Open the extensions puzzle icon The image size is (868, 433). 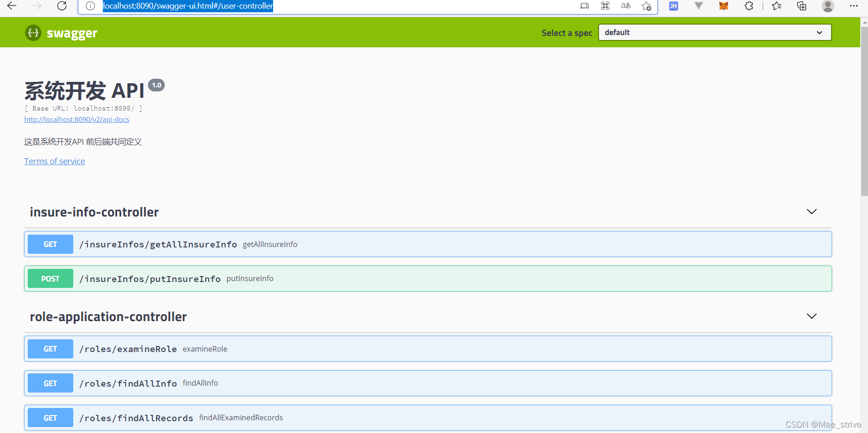pyautogui.click(x=749, y=6)
